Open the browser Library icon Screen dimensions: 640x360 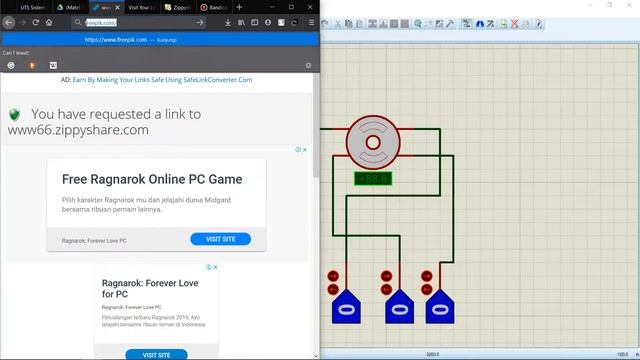(x=241, y=22)
